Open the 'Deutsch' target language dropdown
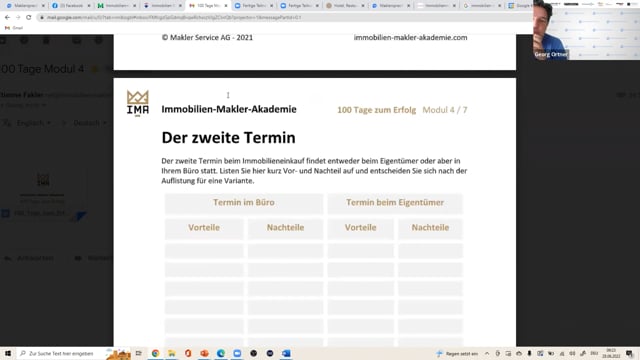 point(90,123)
